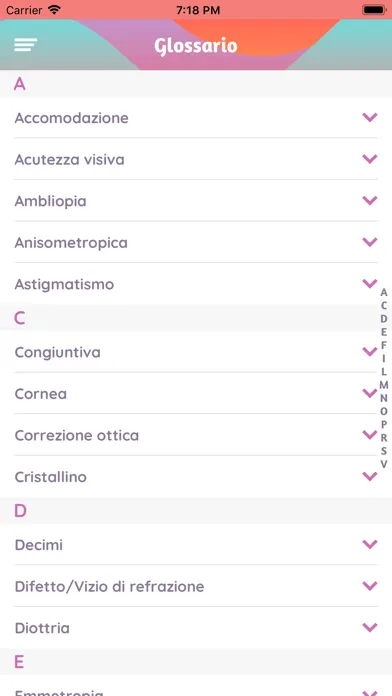Image resolution: width=392 pixels, height=696 pixels.
Task: Jump to letter M in index
Action: click(x=384, y=384)
